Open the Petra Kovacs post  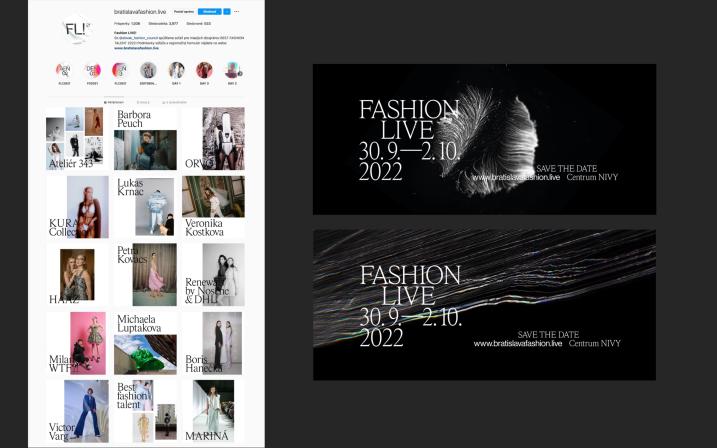pos(145,274)
